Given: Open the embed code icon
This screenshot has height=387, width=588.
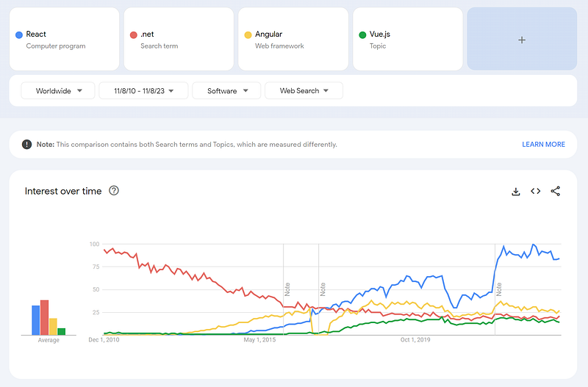Looking at the screenshot, I should (x=536, y=191).
